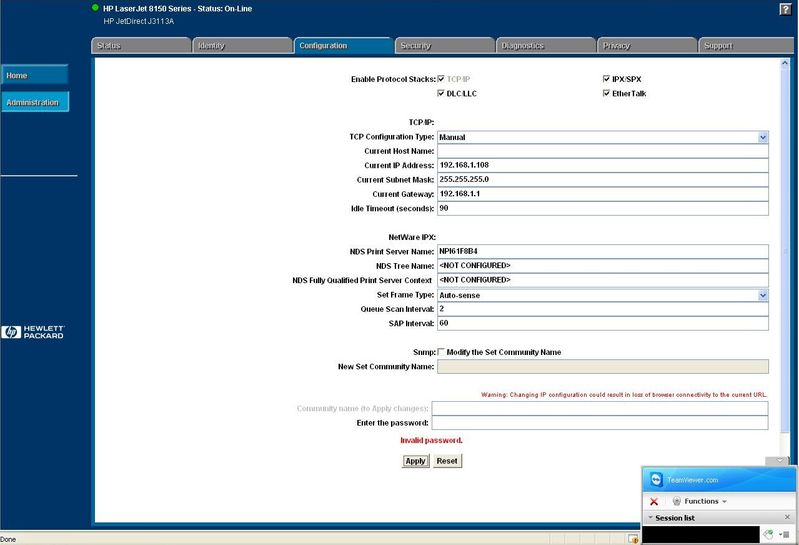Viewport: 799px width, 545px height.
Task: Switch to the Security tab
Action: point(444,46)
